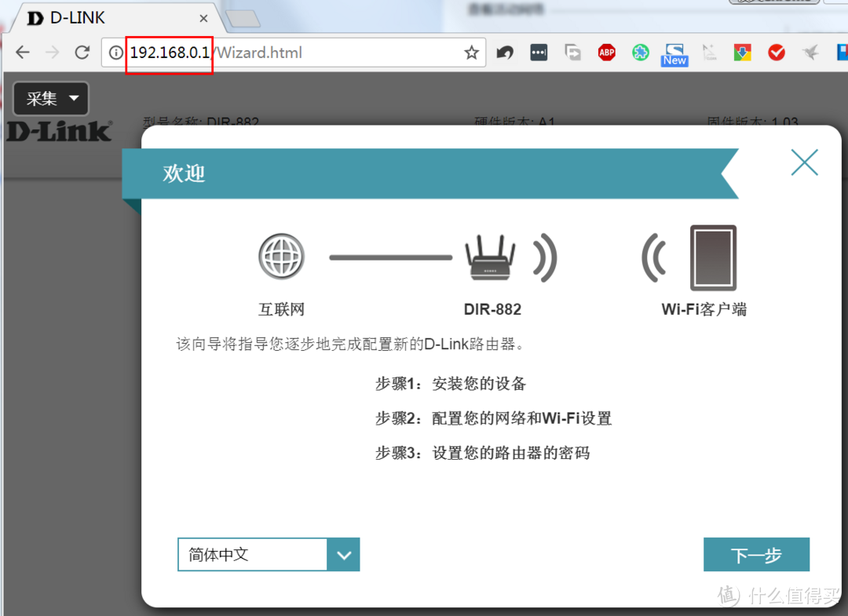Click the D-Link logo

click(x=60, y=131)
